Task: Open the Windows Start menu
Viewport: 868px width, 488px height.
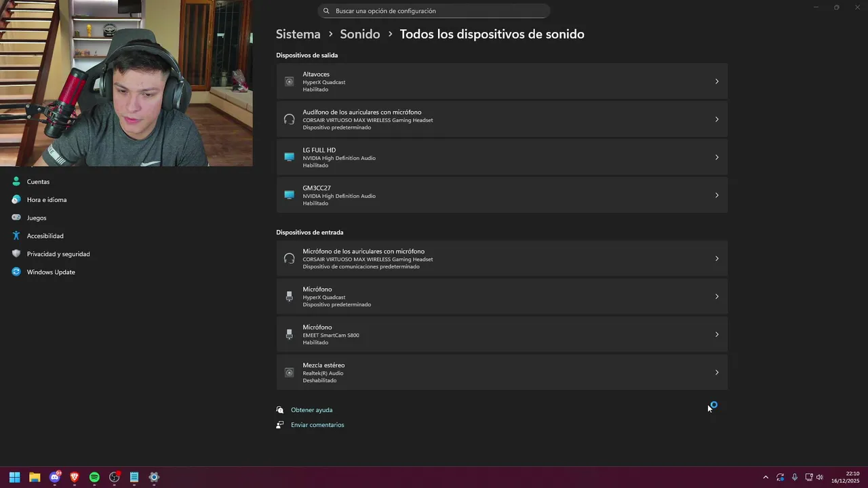Action: click(14, 477)
